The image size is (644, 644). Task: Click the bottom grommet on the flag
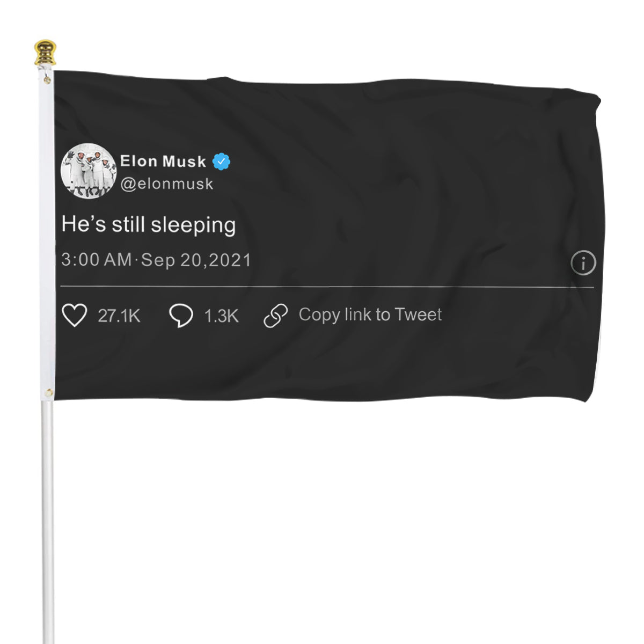(x=49, y=393)
